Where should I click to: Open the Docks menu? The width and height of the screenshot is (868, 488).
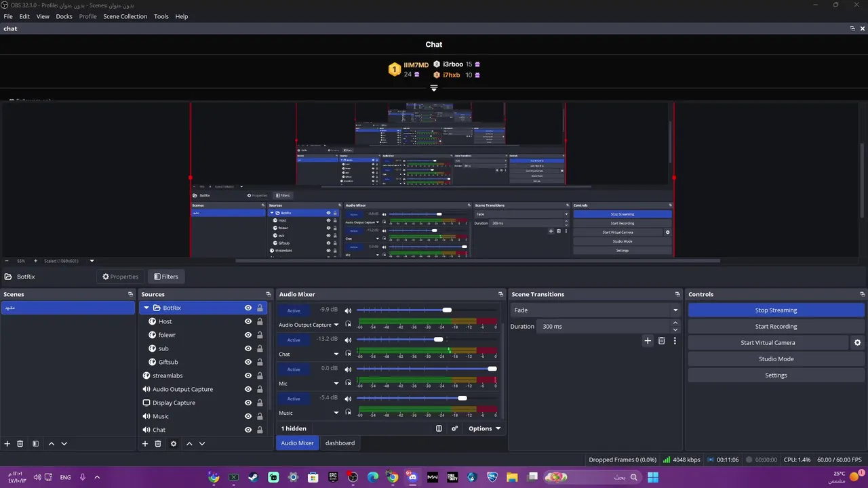point(64,16)
